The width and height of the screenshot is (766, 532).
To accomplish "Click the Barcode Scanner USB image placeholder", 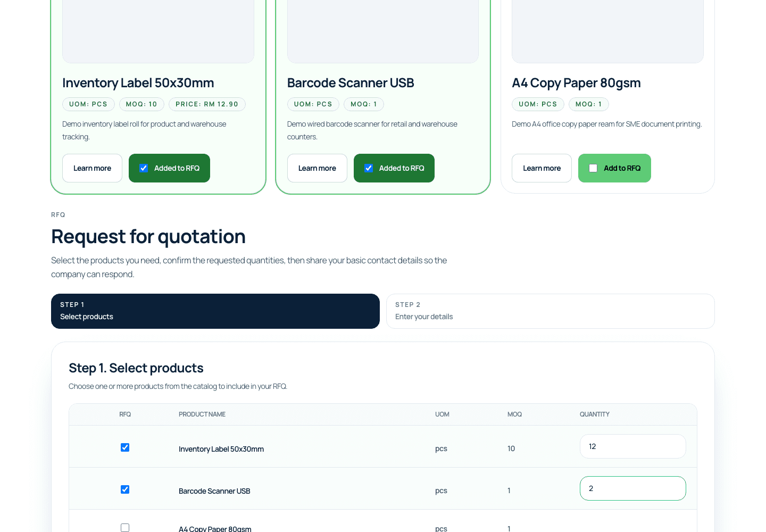I will tap(383, 31).
